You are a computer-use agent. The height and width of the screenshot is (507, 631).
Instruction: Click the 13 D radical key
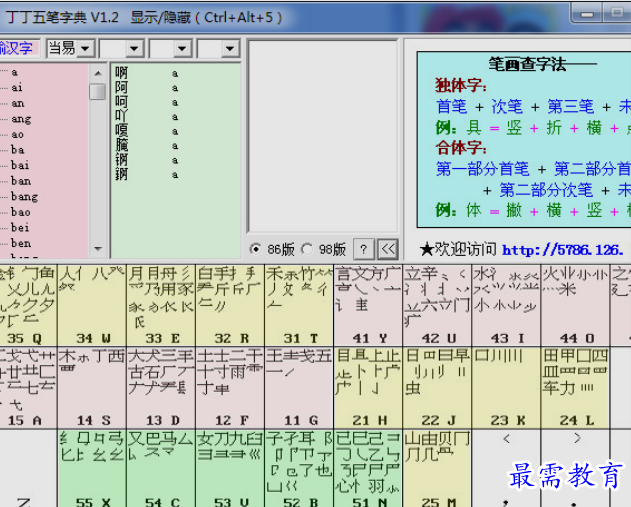[161, 387]
